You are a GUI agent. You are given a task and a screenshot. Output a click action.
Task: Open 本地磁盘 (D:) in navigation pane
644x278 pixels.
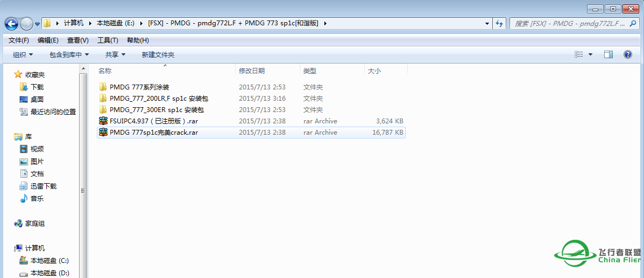(x=49, y=273)
